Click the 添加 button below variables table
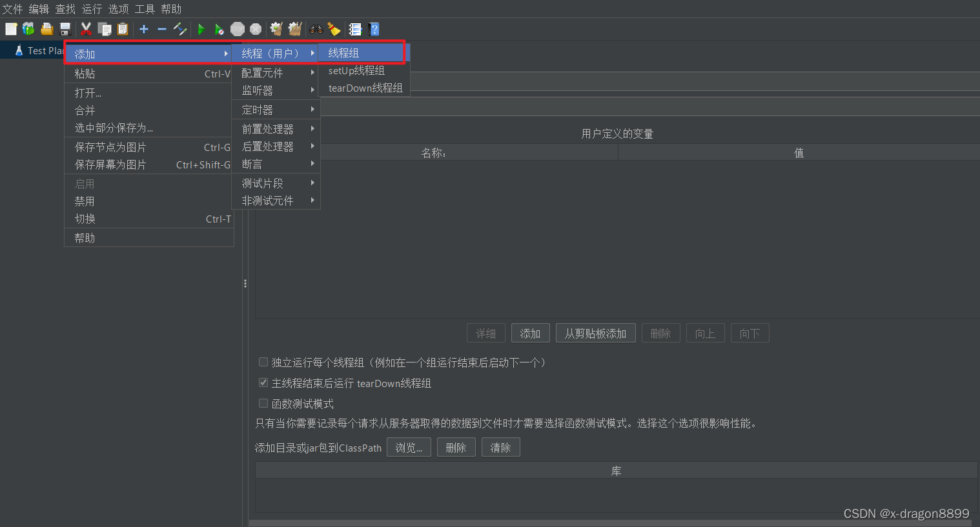The height and width of the screenshot is (527, 980). coord(530,333)
